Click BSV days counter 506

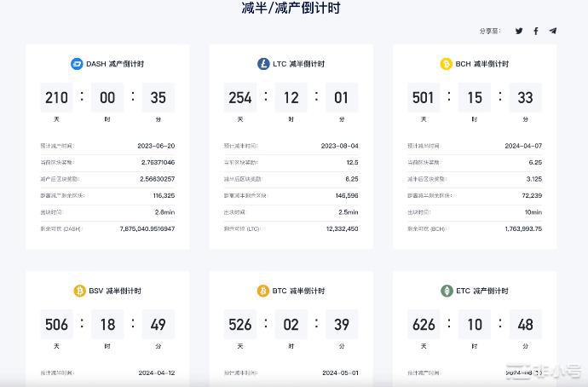pos(56,325)
